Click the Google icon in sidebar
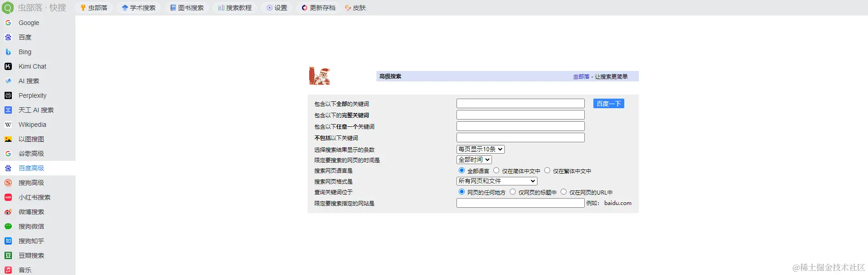 tap(8, 23)
